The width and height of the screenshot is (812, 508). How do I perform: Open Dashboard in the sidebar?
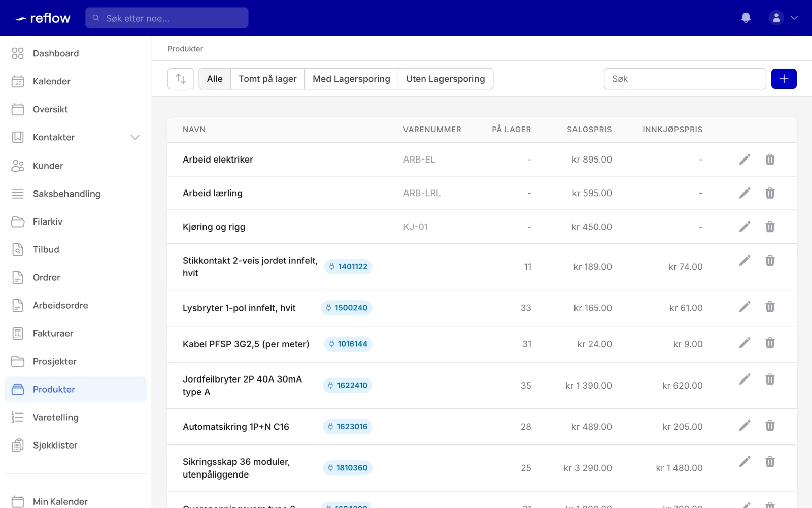pos(76,53)
